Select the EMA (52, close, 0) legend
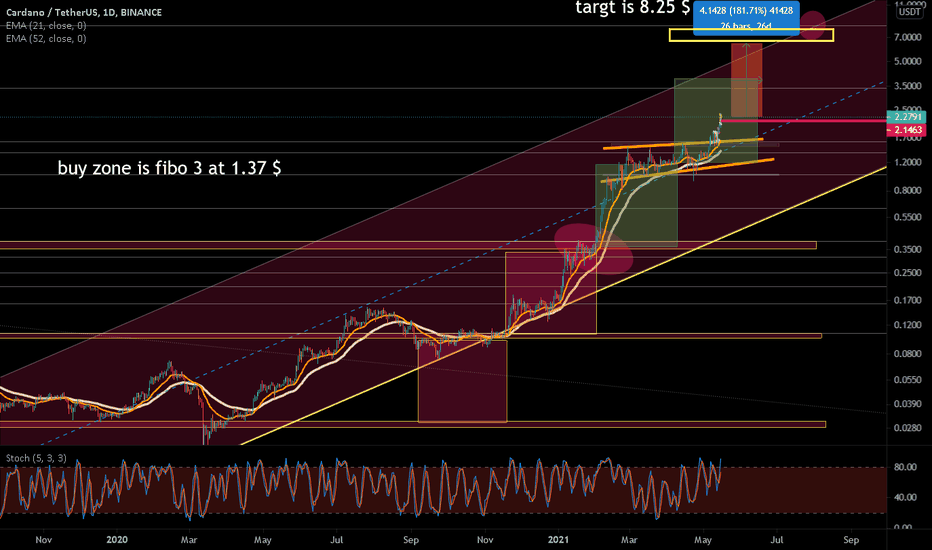 tap(46, 39)
